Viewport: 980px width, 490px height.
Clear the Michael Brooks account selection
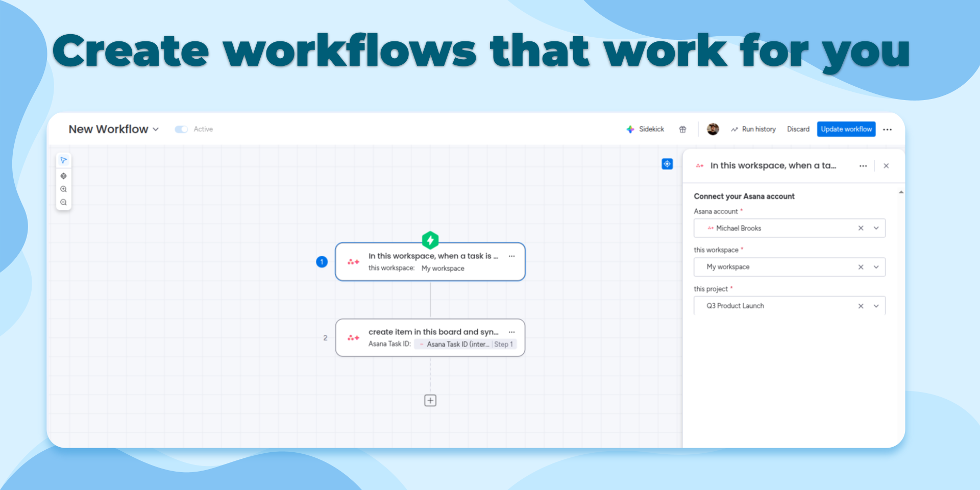point(861,228)
